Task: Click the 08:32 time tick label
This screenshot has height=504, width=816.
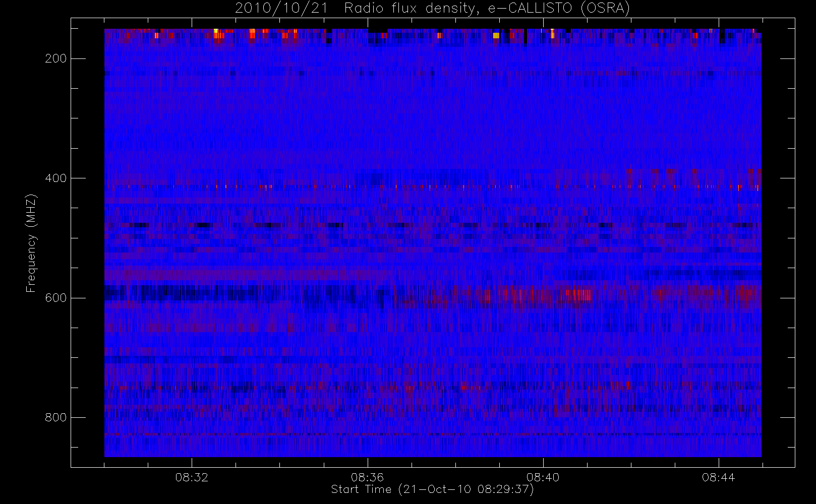Action: click(x=192, y=477)
